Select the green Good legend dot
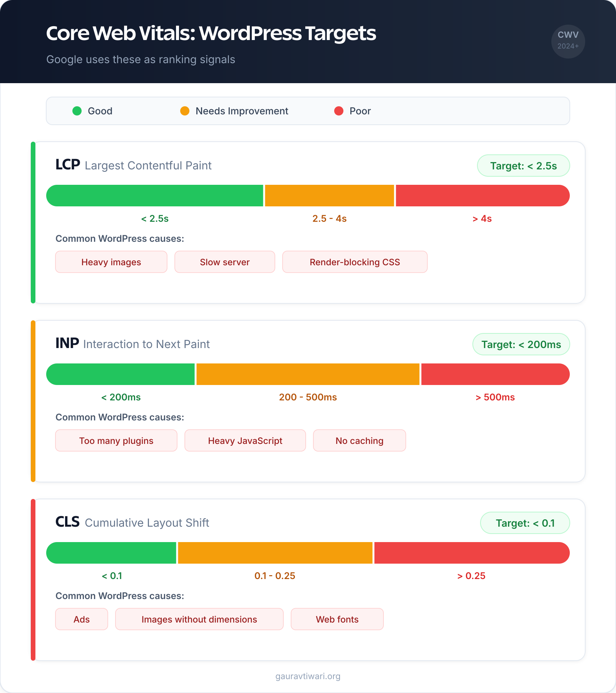616x693 pixels. (x=77, y=111)
